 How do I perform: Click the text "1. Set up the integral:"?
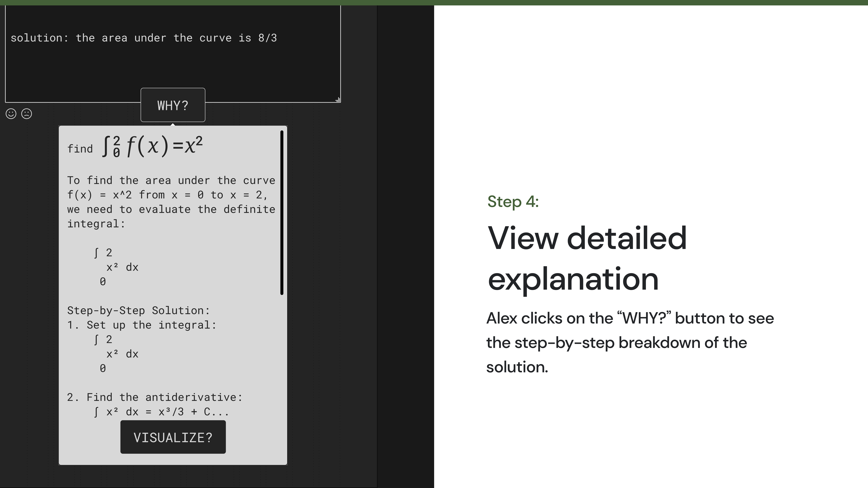[142, 325]
